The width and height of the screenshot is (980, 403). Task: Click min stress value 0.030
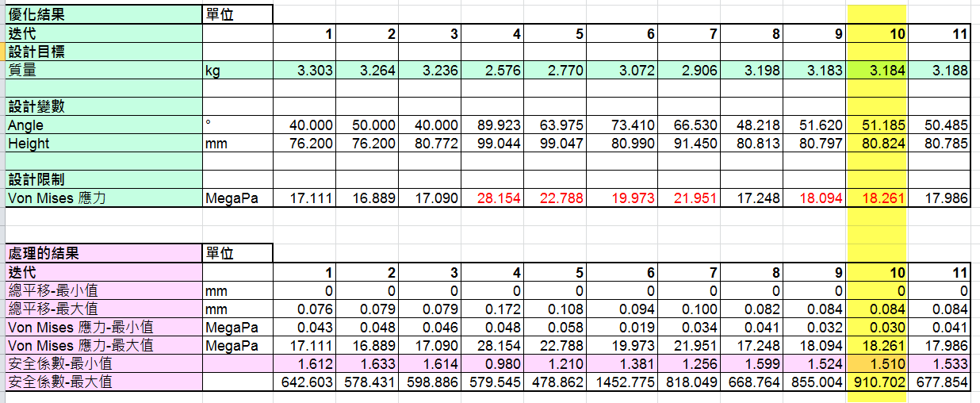(876, 327)
